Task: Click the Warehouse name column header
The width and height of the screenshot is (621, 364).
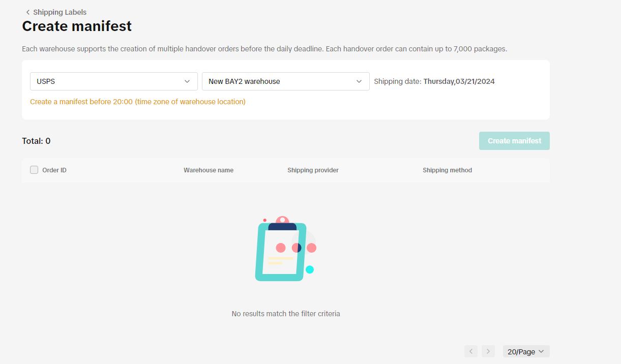Action: pos(209,170)
